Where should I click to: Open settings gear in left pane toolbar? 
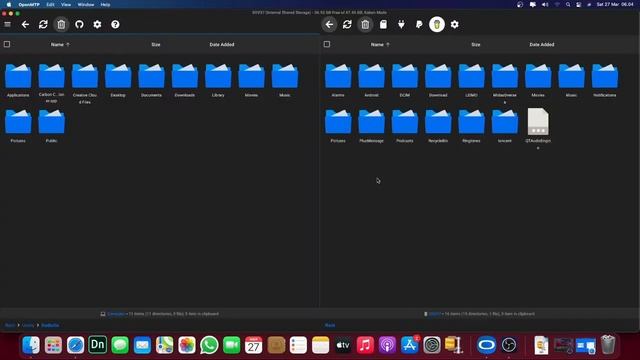click(97, 24)
